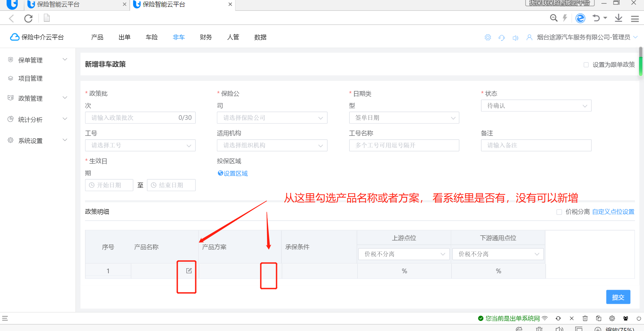
Task: Reload the page with refresh icon
Action: (29, 18)
